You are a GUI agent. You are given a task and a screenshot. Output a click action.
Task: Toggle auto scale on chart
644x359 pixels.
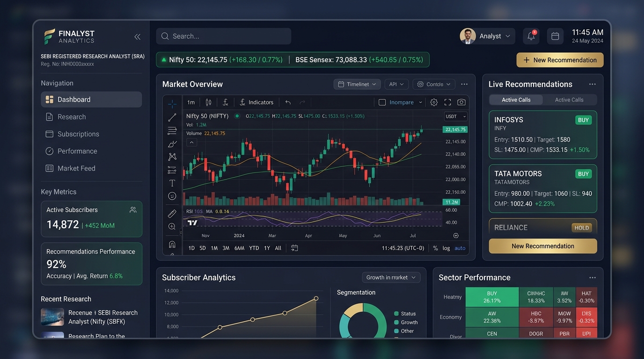pyautogui.click(x=460, y=248)
